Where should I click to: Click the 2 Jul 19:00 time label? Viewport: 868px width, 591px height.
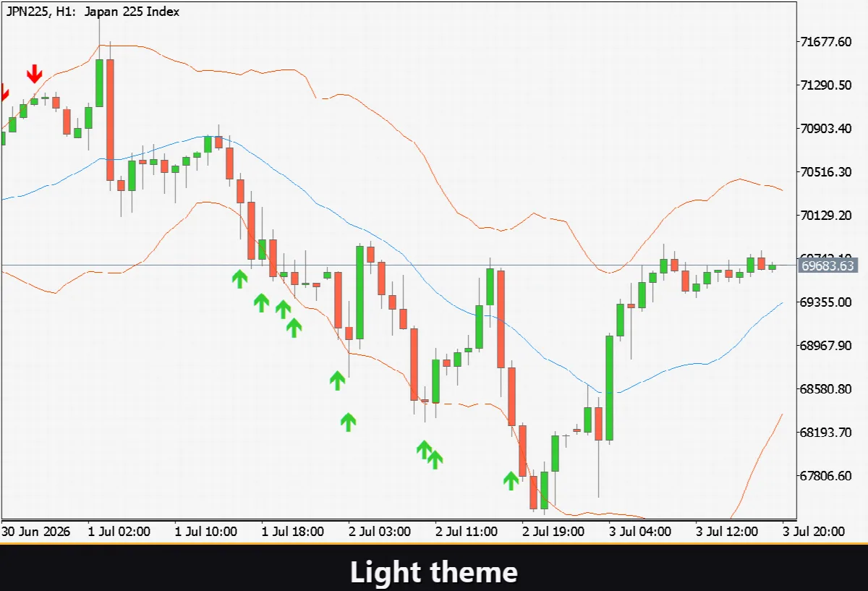[x=553, y=532]
